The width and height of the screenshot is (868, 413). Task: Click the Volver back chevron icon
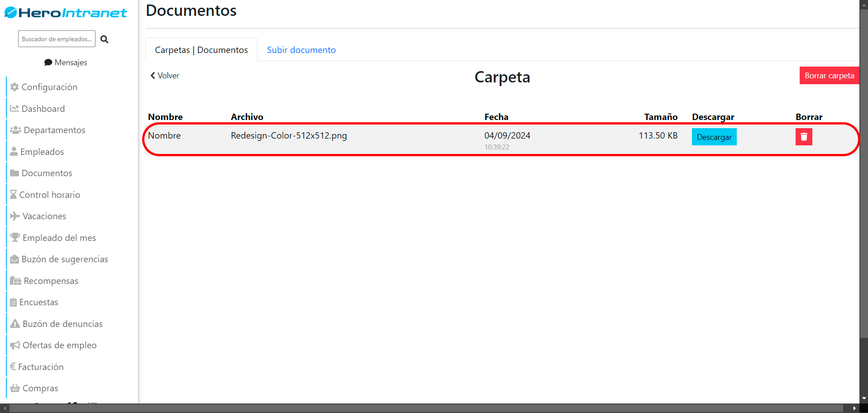coord(153,76)
